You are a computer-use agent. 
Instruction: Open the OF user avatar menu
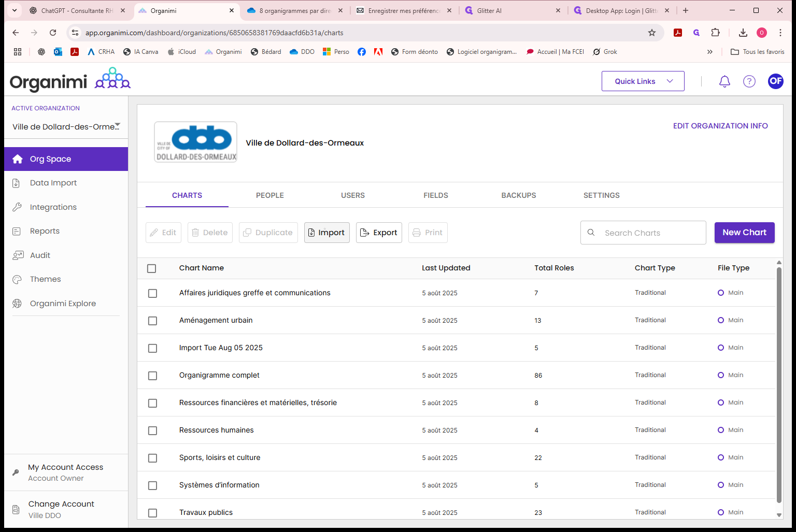(776, 81)
